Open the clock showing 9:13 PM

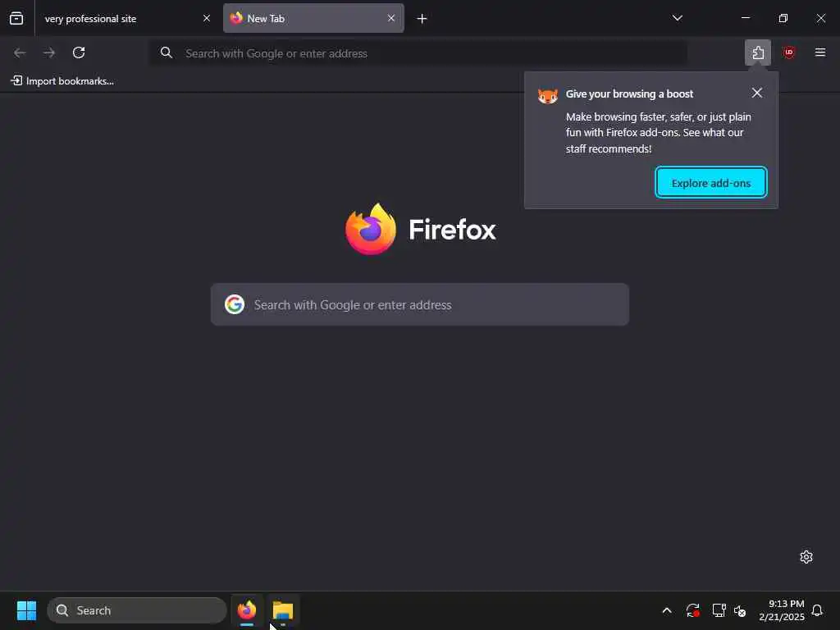(x=782, y=610)
